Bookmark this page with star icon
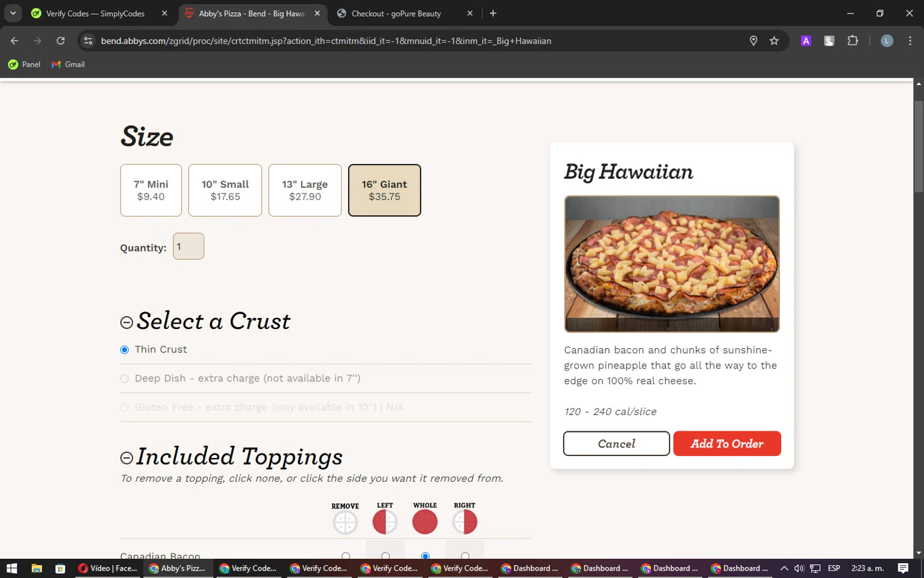 (774, 41)
